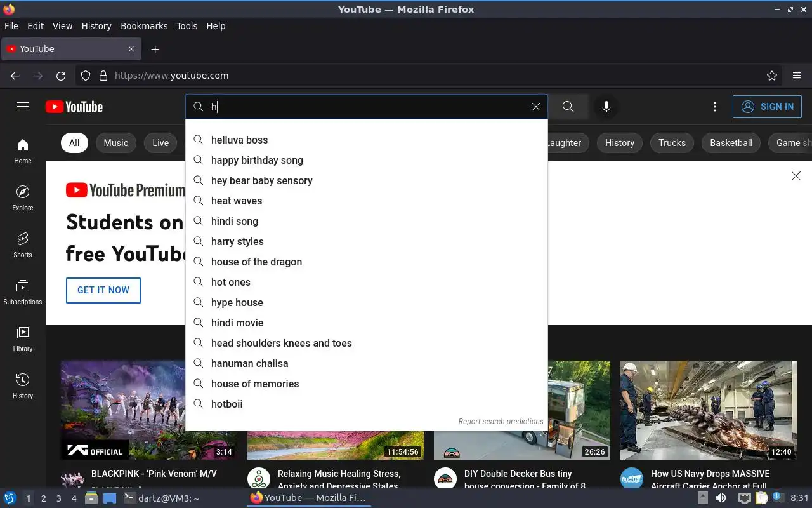Choose suggestion "hotboii"

(367, 404)
